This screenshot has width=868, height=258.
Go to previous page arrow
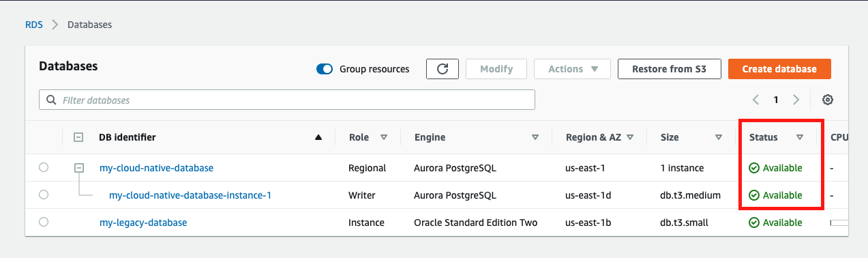click(x=755, y=100)
